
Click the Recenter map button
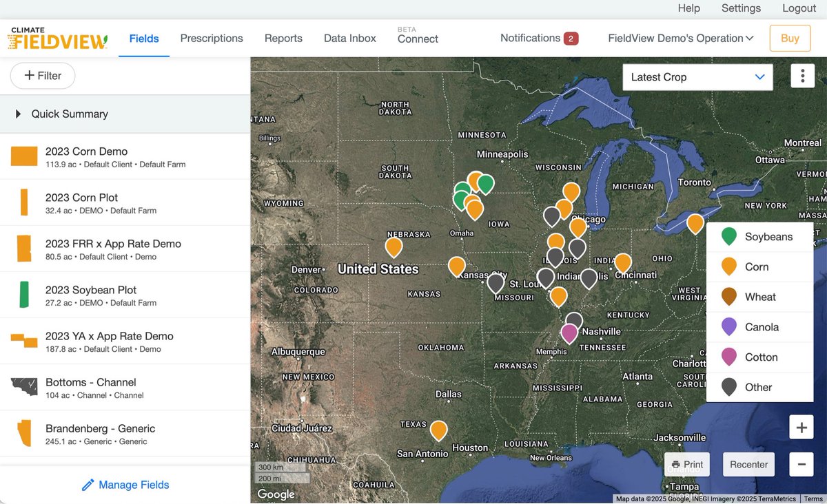point(748,465)
